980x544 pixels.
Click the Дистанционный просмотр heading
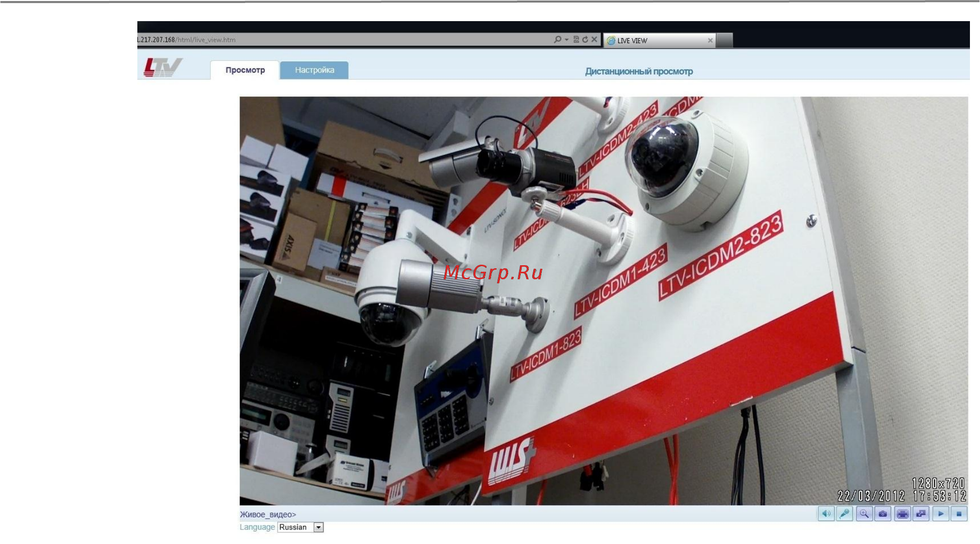click(639, 71)
